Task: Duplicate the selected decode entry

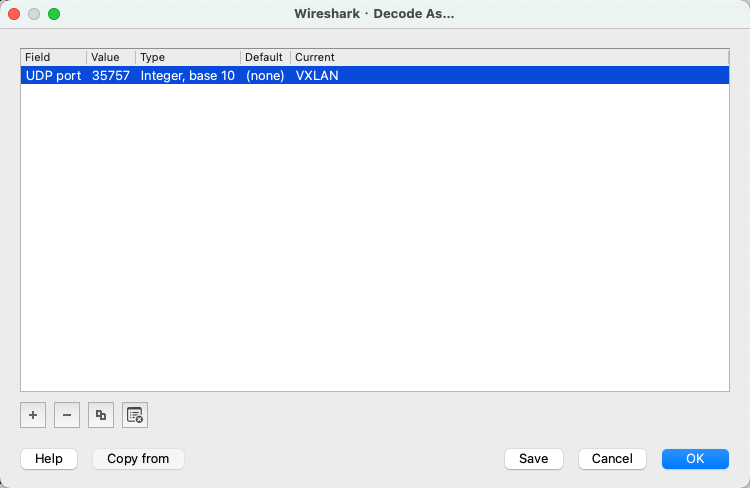Action: click(x=101, y=415)
